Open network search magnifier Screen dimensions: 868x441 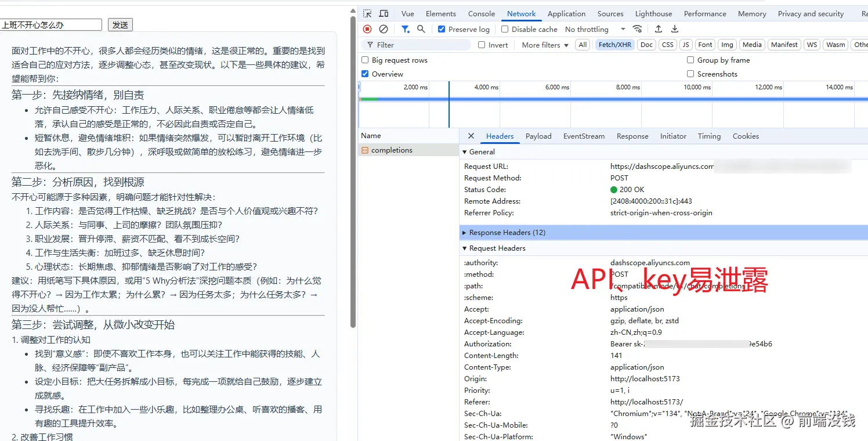421,29
